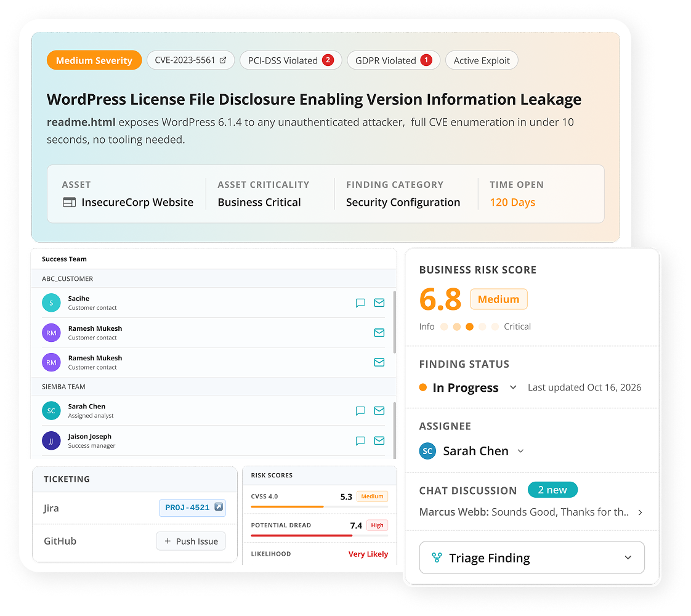691x616 pixels.
Task: Click Sacihe's S avatar
Action: tap(51, 302)
